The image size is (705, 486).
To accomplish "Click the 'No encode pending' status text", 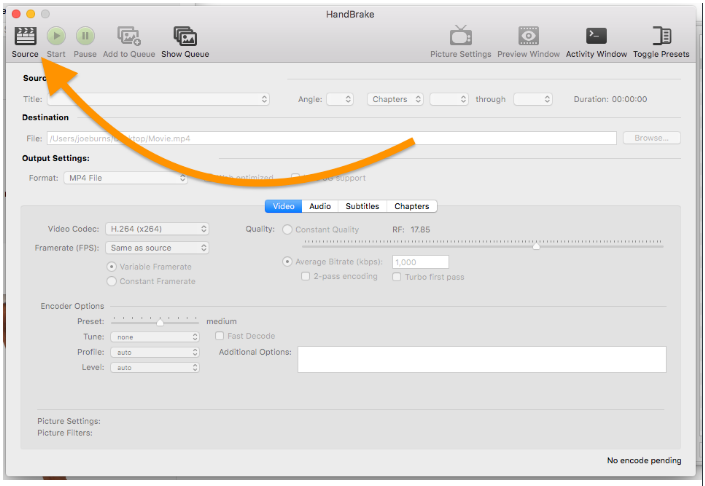I will 644,460.
